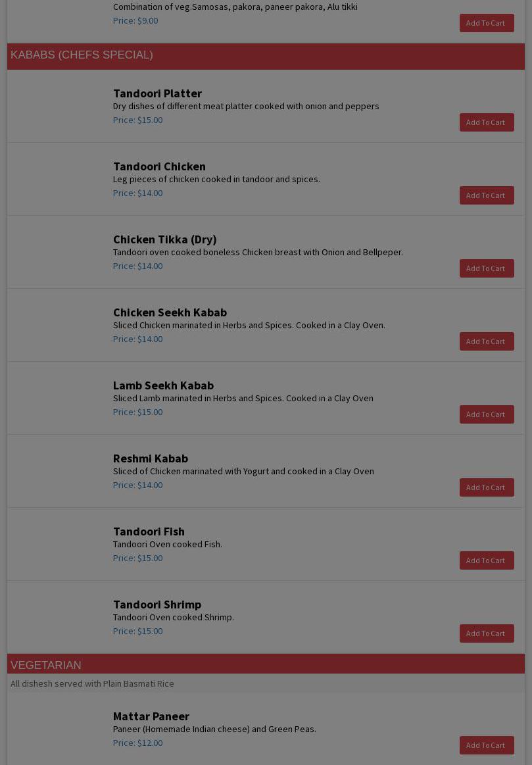
Task: Click the Mattar Paneer item title
Action: pos(151,716)
